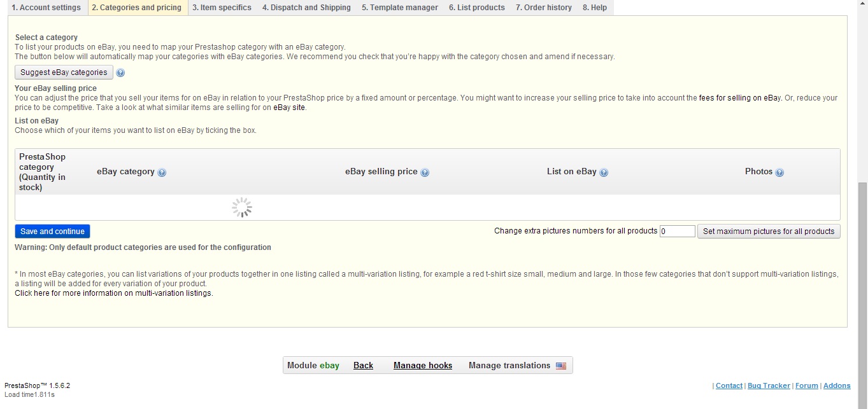Click the PrestaShop category column header text
Image resolution: width=868 pixels, height=409 pixels.
(43, 172)
